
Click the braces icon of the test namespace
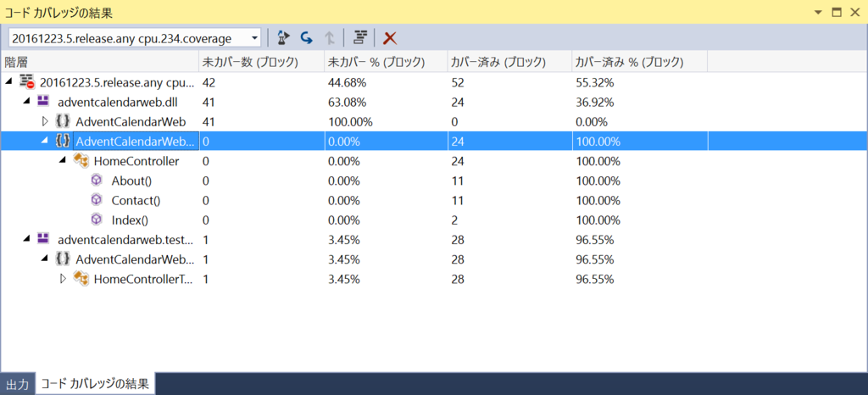pos(63,259)
